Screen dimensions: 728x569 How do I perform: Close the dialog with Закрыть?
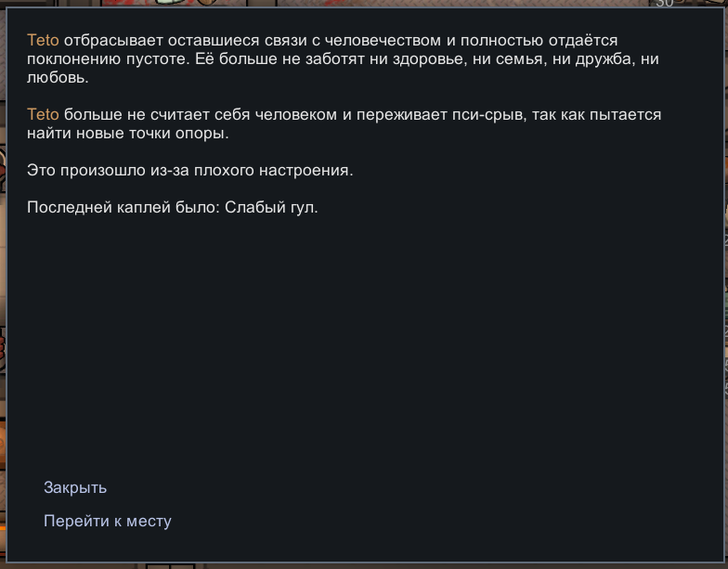tap(75, 488)
